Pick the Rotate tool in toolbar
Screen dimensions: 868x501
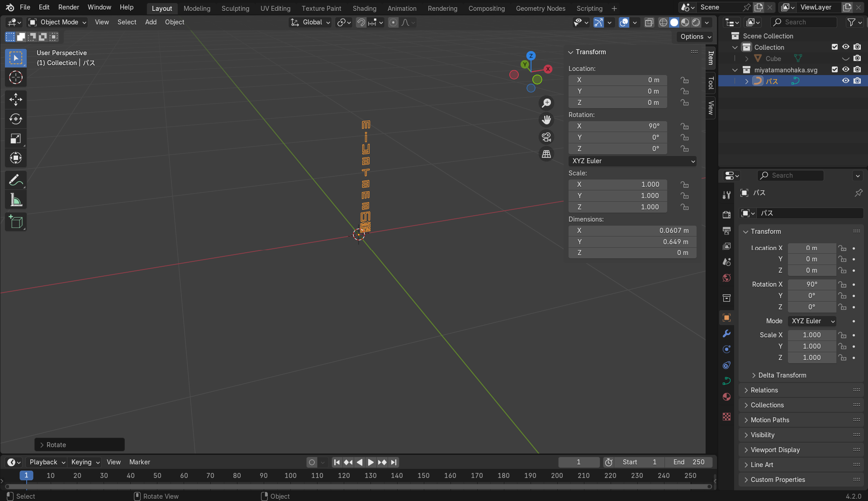pos(16,119)
